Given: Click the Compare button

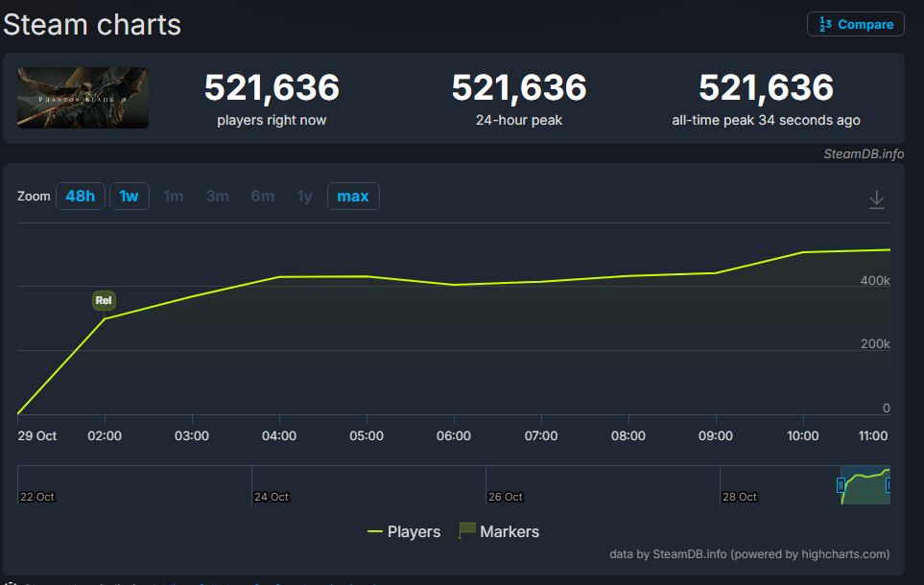Looking at the screenshot, I should (x=855, y=24).
